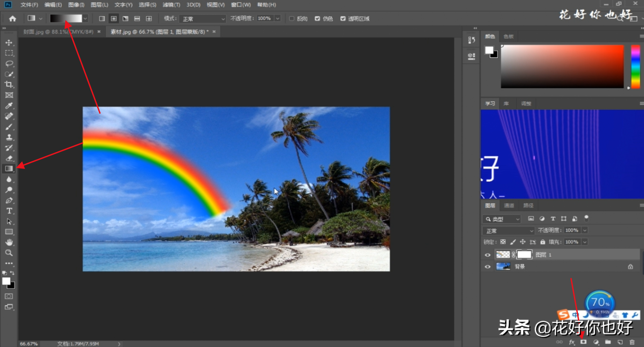Choose the radial gradient style button
644x347 pixels.
[114, 18]
